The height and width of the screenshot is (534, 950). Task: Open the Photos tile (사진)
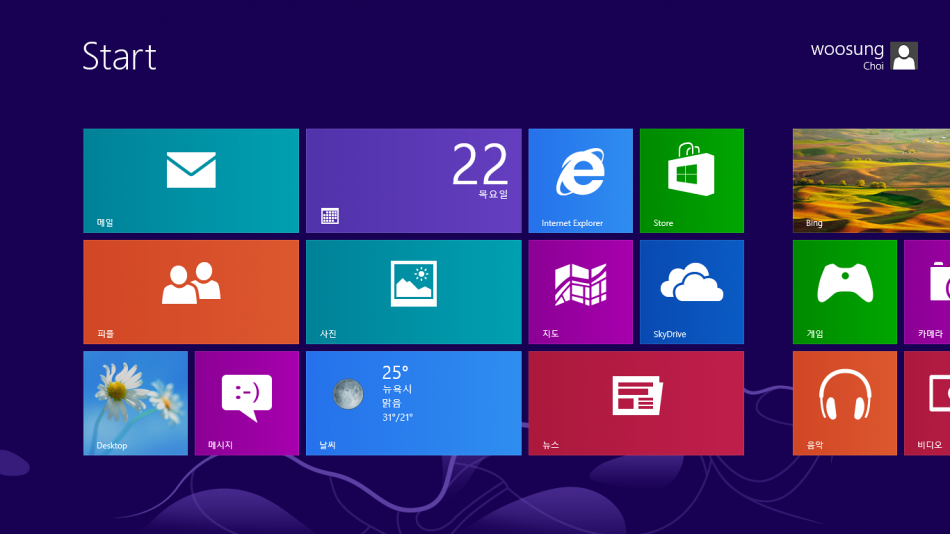[413, 292]
